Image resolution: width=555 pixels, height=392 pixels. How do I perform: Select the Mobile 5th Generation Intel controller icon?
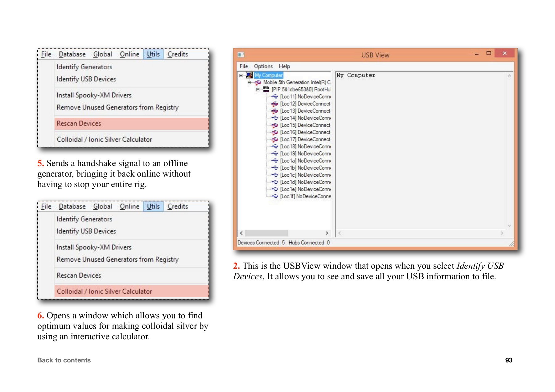tap(258, 82)
